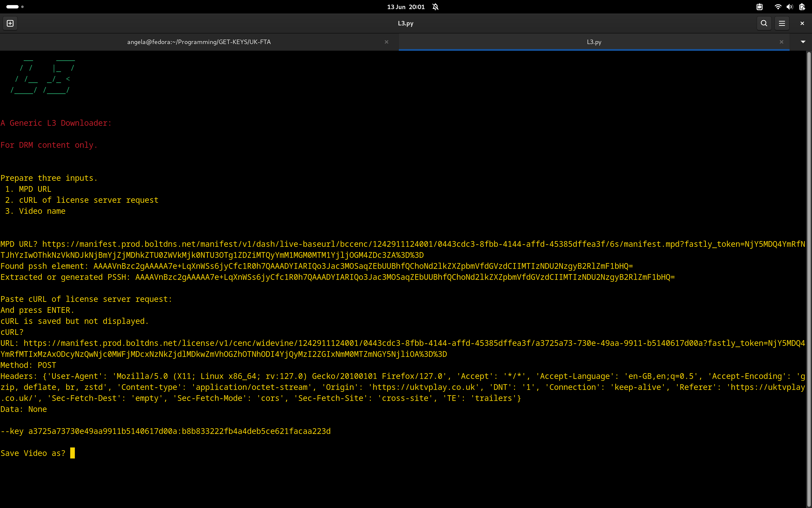Expand the tab list dropdown arrow
Viewport: 812px width, 508px height.
[x=803, y=42]
